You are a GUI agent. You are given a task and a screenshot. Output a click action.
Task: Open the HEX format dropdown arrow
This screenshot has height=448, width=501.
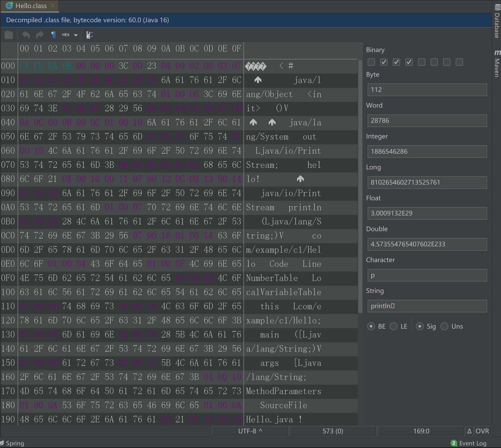[x=76, y=35]
